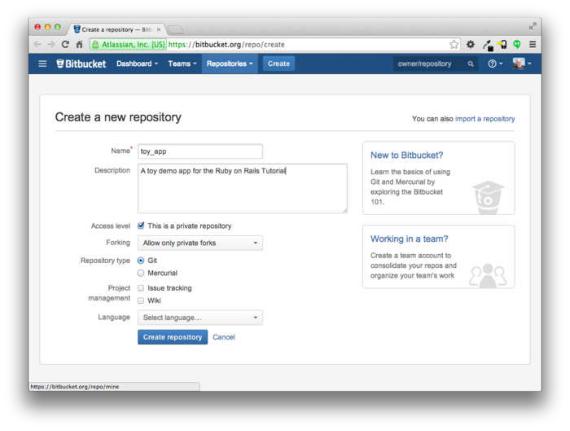Click the repository Name input field

coord(200,152)
